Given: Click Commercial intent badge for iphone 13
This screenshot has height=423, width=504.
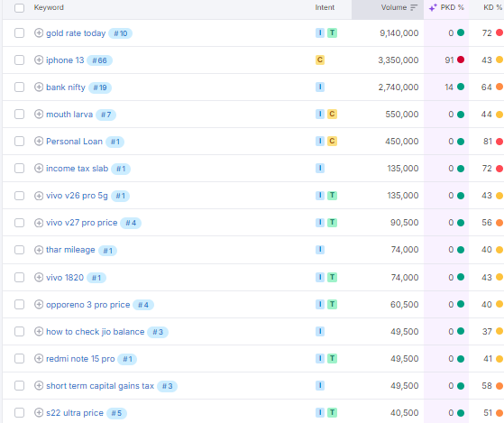Looking at the screenshot, I should point(320,60).
